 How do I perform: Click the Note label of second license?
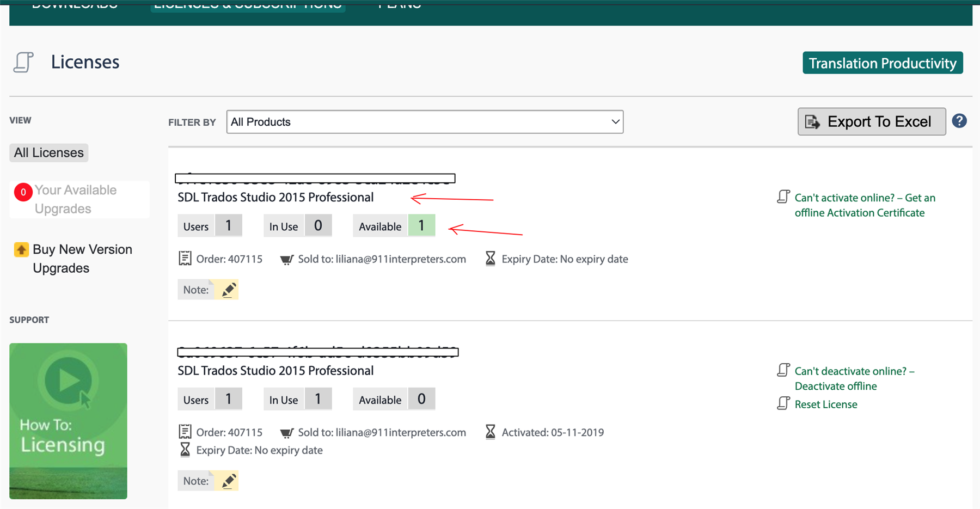click(196, 481)
